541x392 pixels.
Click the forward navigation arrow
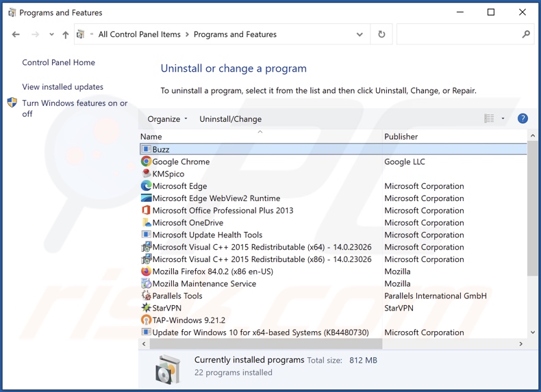coord(35,34)
